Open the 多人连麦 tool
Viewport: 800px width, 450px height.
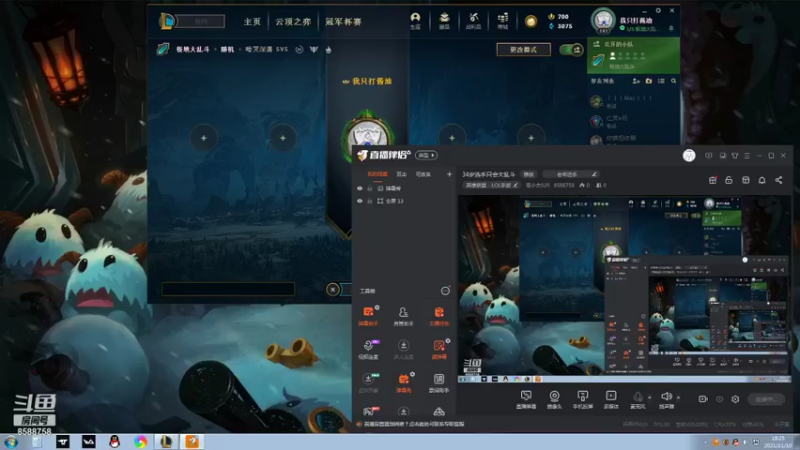pos(403,349)
